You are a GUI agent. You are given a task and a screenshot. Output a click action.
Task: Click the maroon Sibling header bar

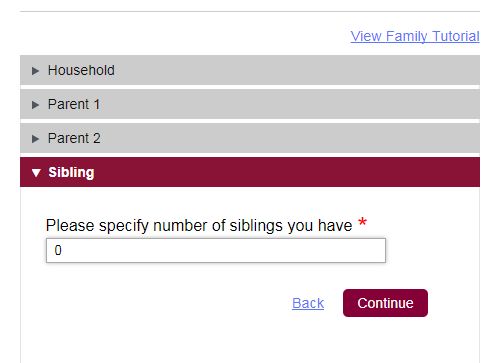coord(250,172)
